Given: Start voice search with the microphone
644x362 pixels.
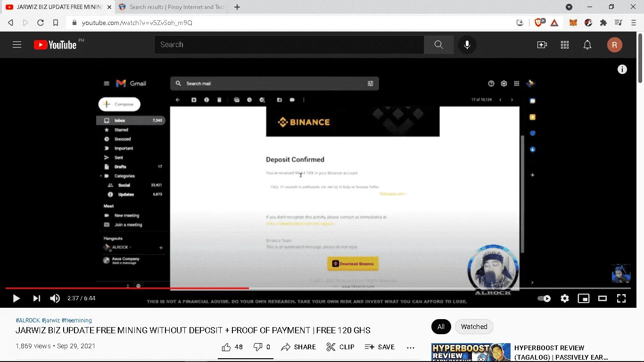Looking at the screenshot, I should 467,45.
